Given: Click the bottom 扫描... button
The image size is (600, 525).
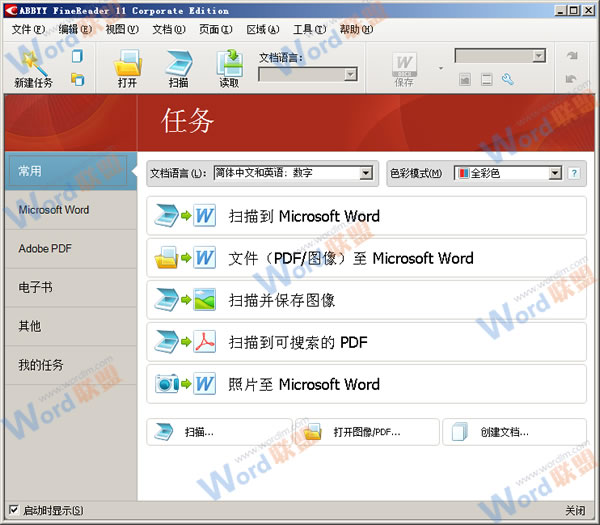Looking at the screenshot, I should [219, 432].
